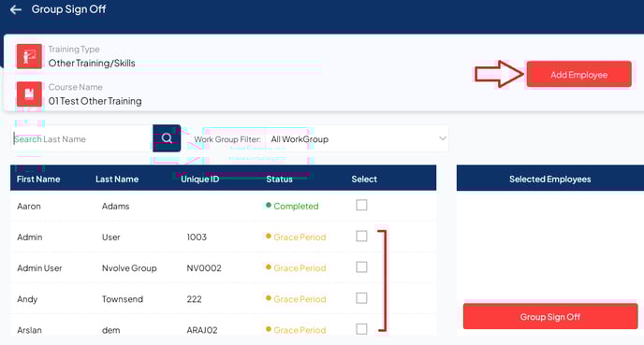Image resolution: width=644 pixels, height=345 pixels.
Task: Click the first name Arslan
Action: pyautogui.click(x=29, y=330)
